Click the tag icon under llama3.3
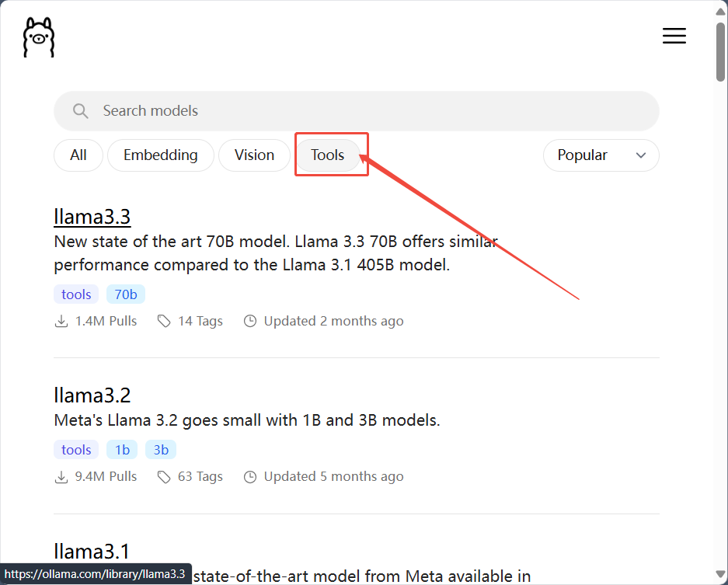The width and height of the screenshot is (728, 585). [164, 322]
